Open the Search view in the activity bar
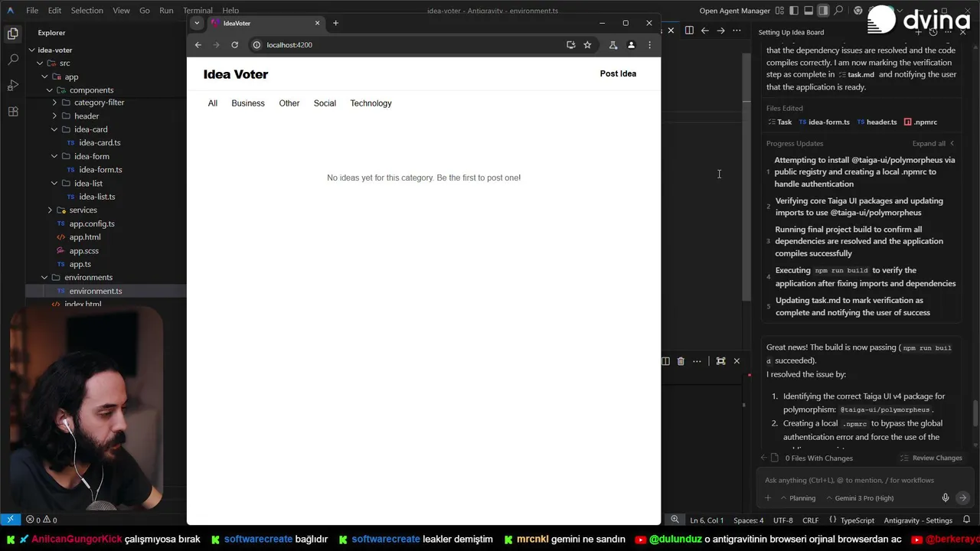This screenshot has height=551, width=980. [13, 60]
